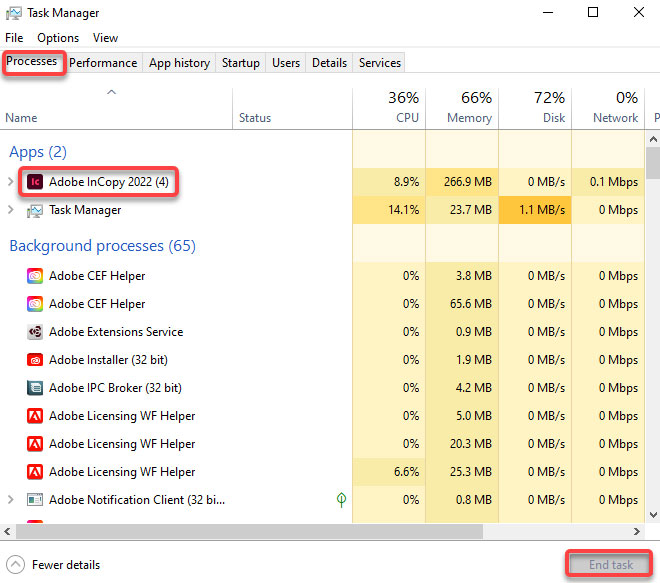The width and height of the screenshot is (660, 583).
Task: Select the Background processes (65) header
Action: pos(103,246)
